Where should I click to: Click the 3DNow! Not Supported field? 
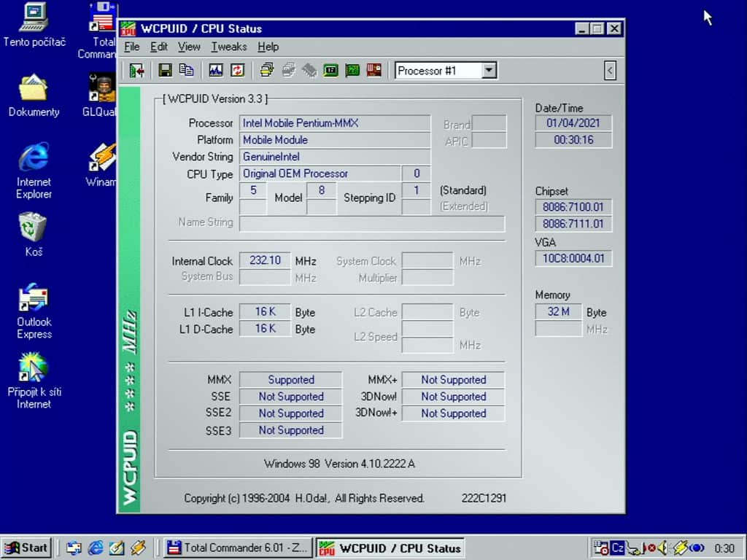[453, 397]
